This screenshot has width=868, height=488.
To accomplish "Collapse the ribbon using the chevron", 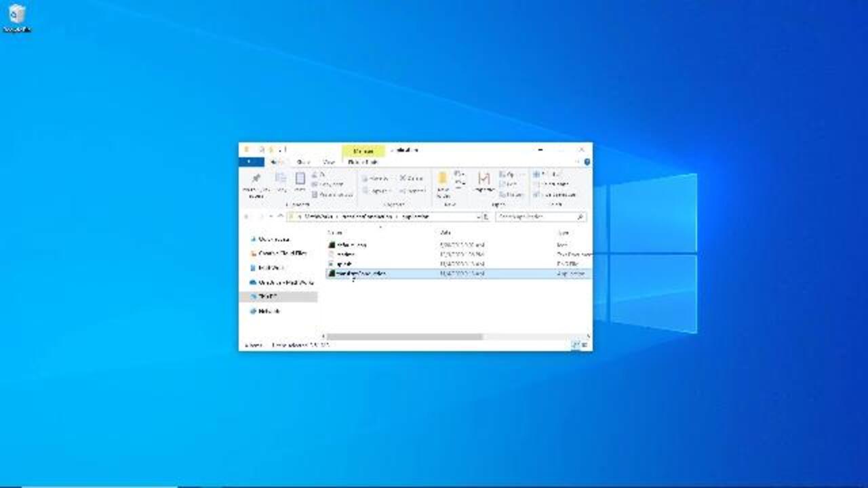I will tap(578, 162).
